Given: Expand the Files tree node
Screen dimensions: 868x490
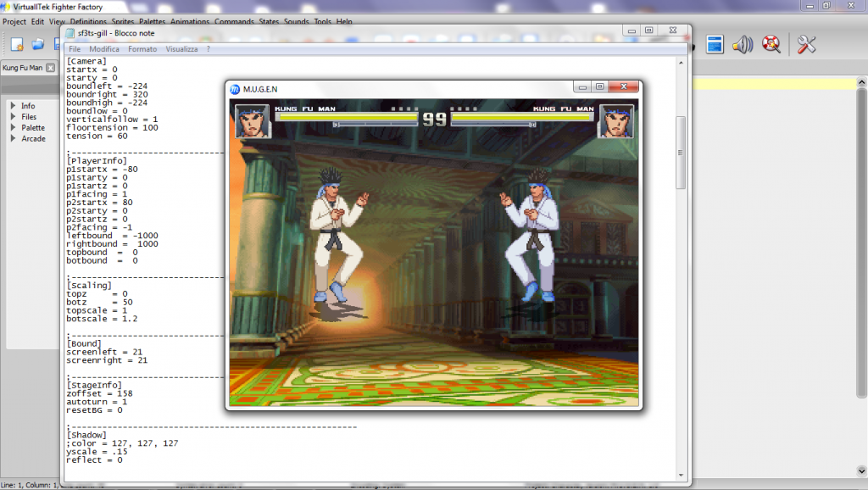Looking at the screenshot, I should tap(13, 117).
